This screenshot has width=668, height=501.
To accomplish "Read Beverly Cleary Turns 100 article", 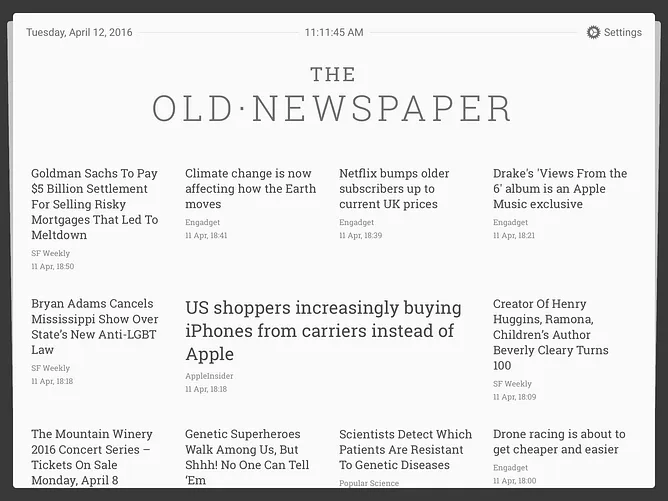I will coord(550,335).
